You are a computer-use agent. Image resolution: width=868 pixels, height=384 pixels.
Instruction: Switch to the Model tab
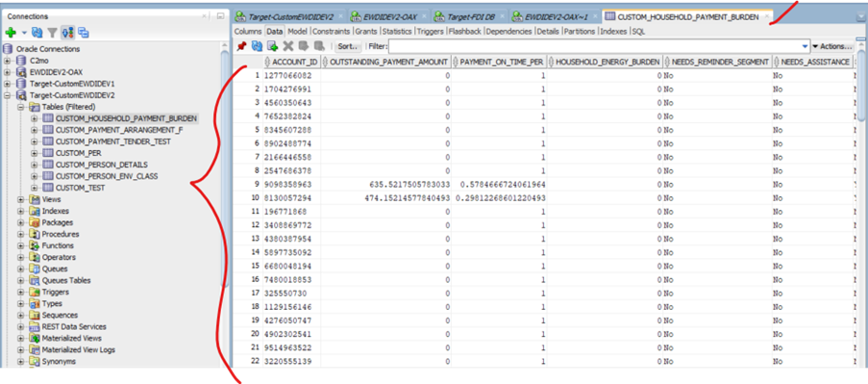pyautogui.click(x=297, y=32)
